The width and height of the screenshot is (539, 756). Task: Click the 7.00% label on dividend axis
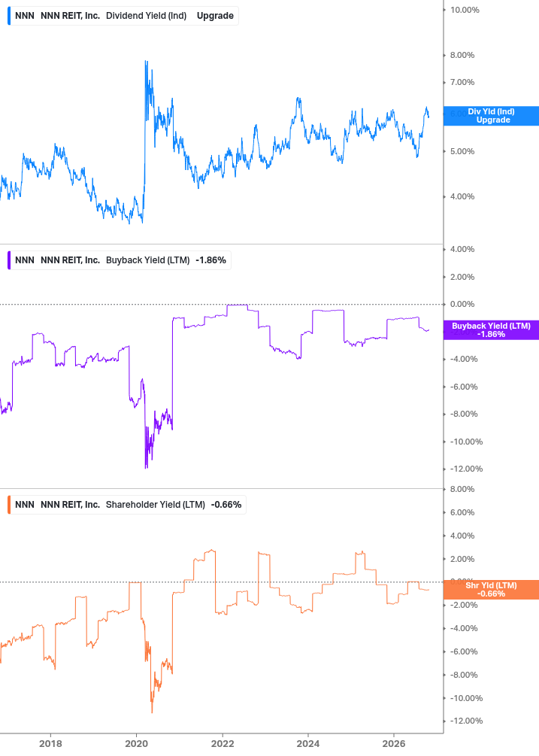[x=462, y=83]
